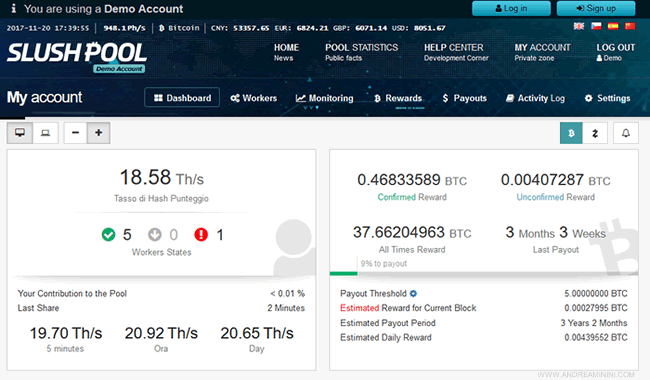Screen dimensions: 650x380
Task: Click the 19.70 Th/s 5 minutes value
Action: click(x=65, y=333)
